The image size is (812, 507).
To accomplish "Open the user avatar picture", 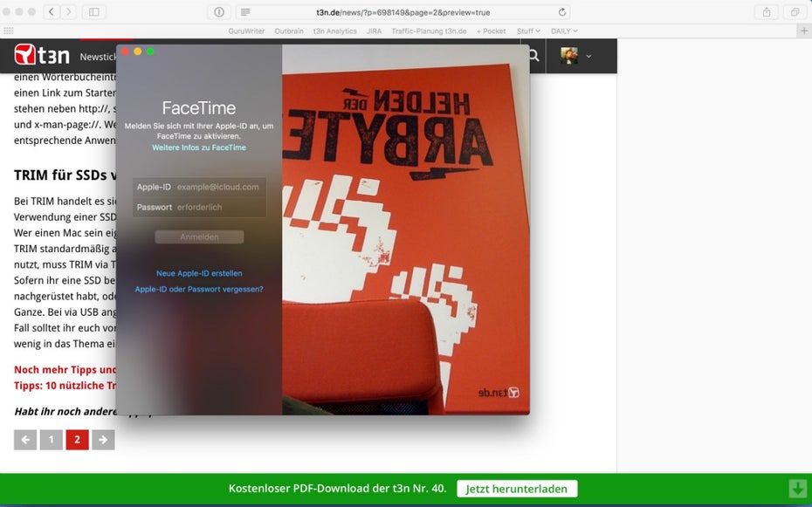I will pyautogui.click(x=569, y=55).
